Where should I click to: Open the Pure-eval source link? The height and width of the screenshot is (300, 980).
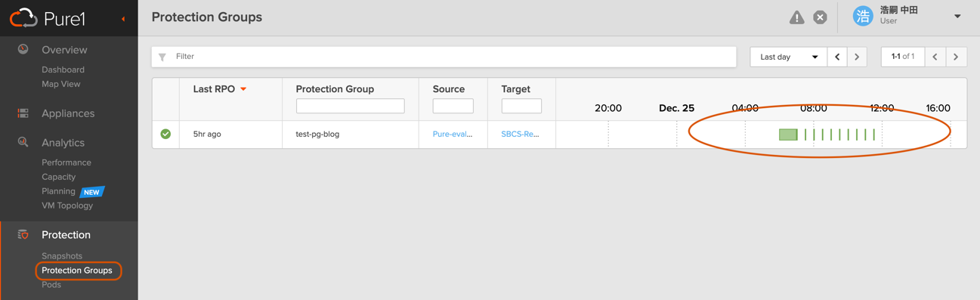click(453, 135)
